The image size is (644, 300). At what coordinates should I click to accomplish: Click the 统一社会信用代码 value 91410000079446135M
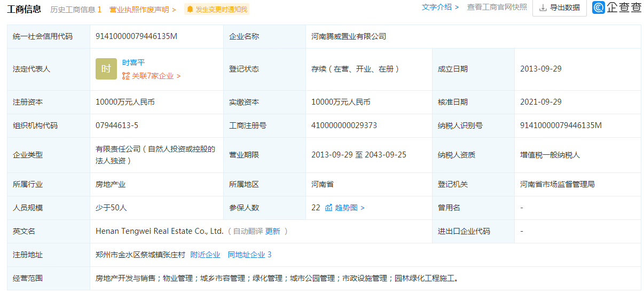136,36
